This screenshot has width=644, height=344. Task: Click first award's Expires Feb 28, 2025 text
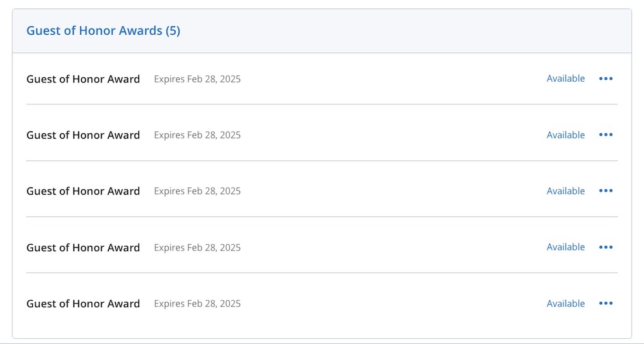point(197,79)
